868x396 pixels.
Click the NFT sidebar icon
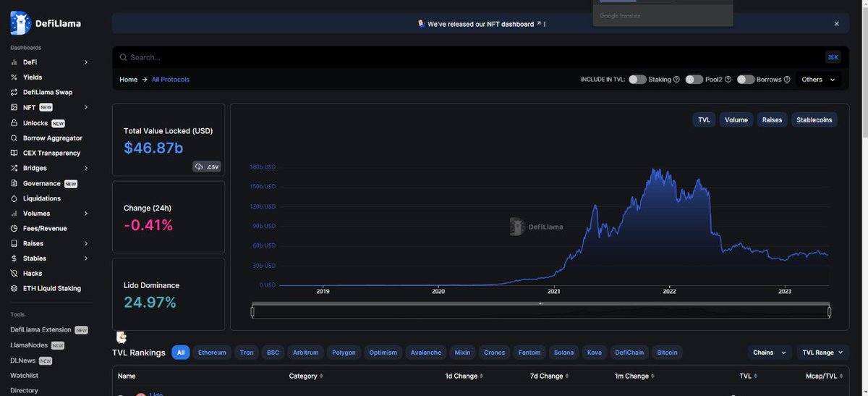pyautogui.click(x=14, y=108)
